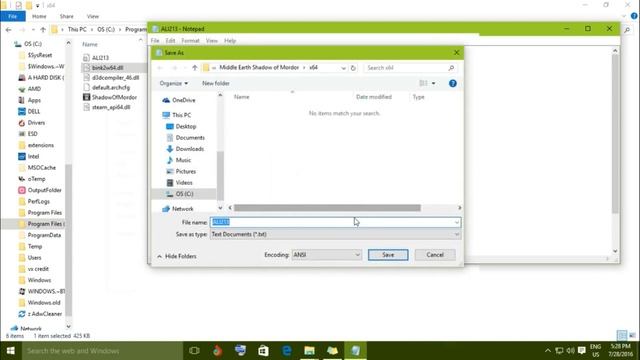
Task: Open Notepad's Edit menu
Action: tap(170, 41)
